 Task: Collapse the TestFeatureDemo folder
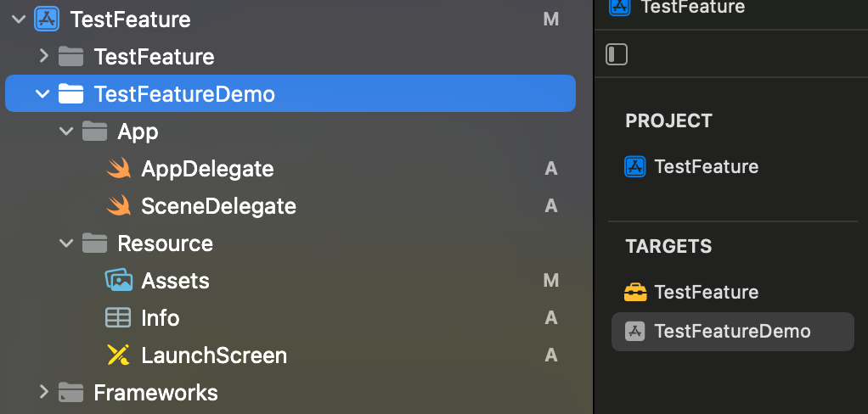pyautogui.click(x=42, y=94)
